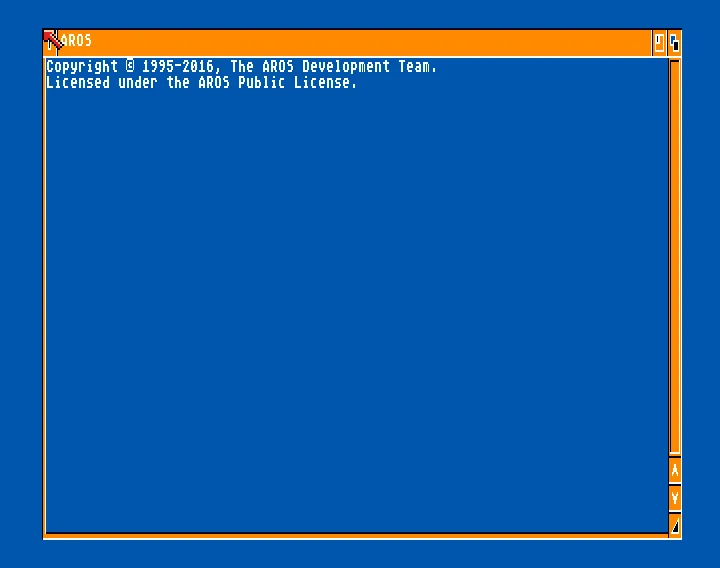720x568 pixels.
Task: Click the scroll up arrow gadget
Action: point(675,470)
